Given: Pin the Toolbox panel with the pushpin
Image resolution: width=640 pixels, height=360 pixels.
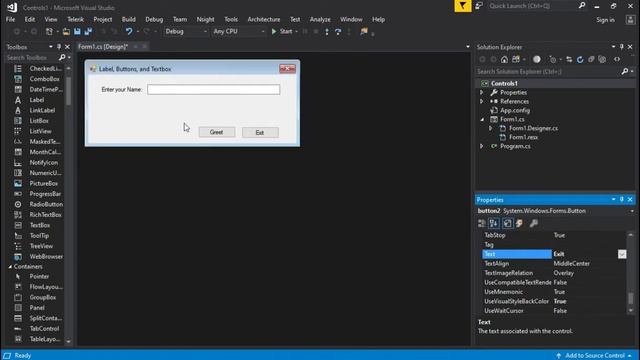Looking at the screenshot, I should (x=59, y=47).
